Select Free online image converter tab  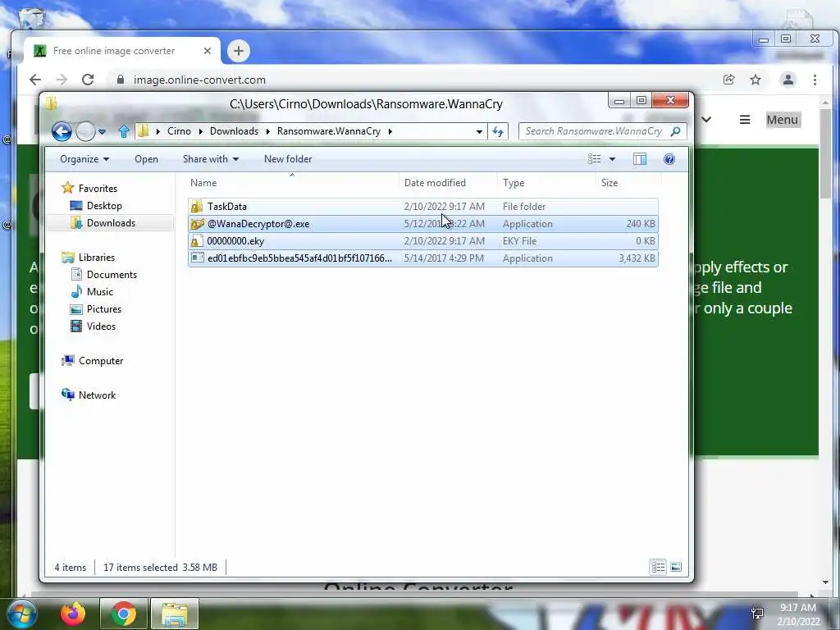click(122, 51)
